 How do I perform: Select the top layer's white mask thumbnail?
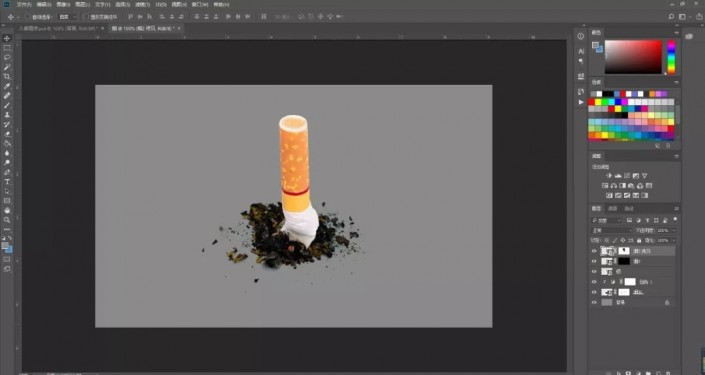[624, 251]
